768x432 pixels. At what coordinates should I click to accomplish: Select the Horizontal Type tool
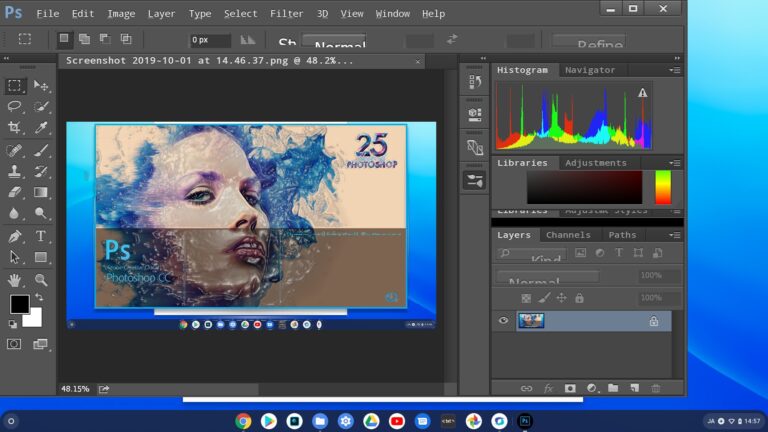click(x=41, y=236)
